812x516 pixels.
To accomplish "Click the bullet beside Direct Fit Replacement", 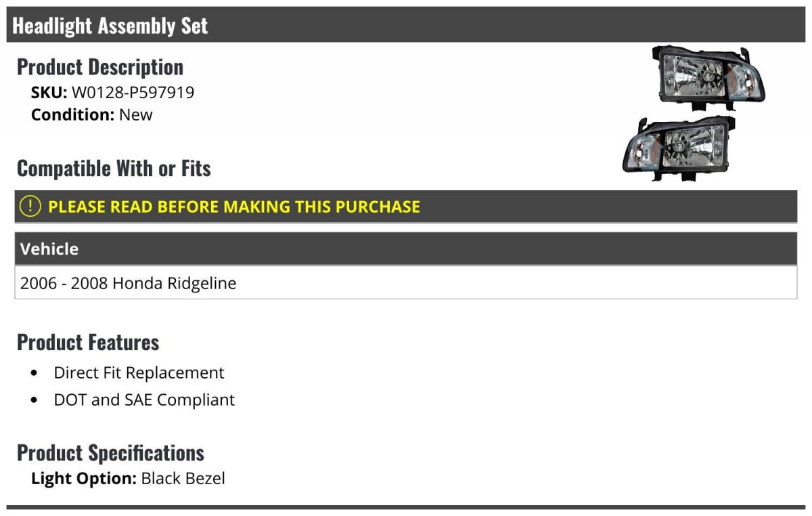I will click(35, 373).
